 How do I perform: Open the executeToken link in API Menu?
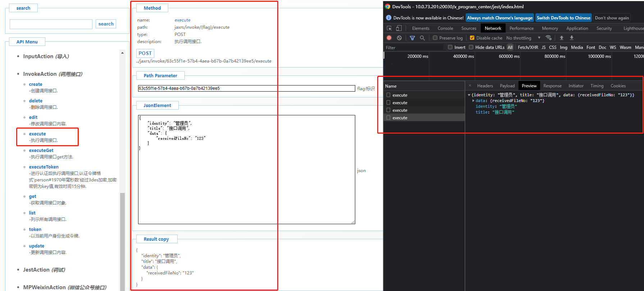tap(44, 167)
